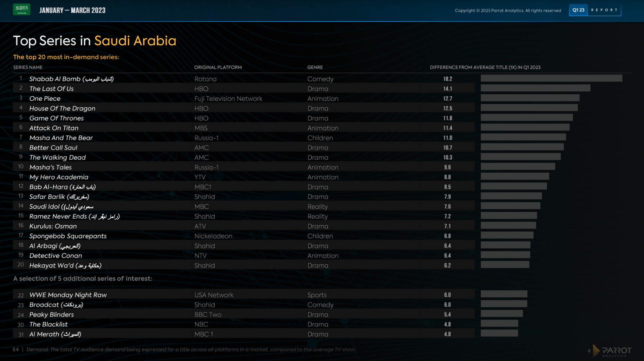
Task: Click the Q1 23 badge
Action: 578,10
